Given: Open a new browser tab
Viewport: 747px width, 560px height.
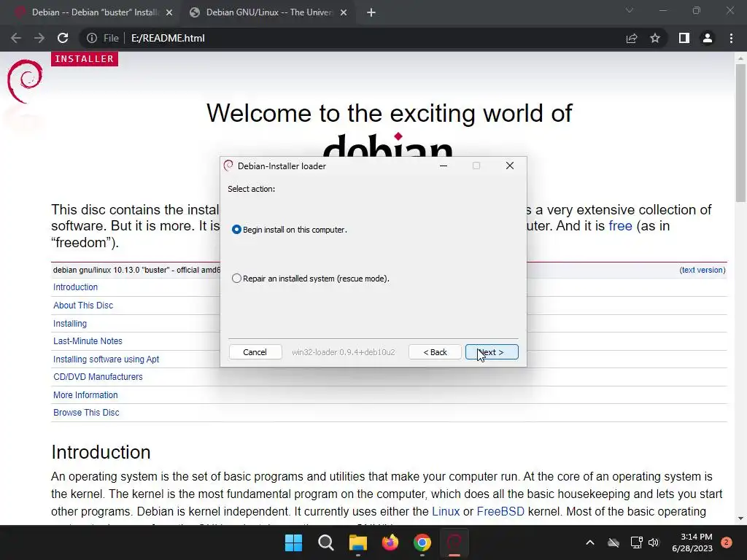Looking at the screenshot, I should [x=371, y=12].
